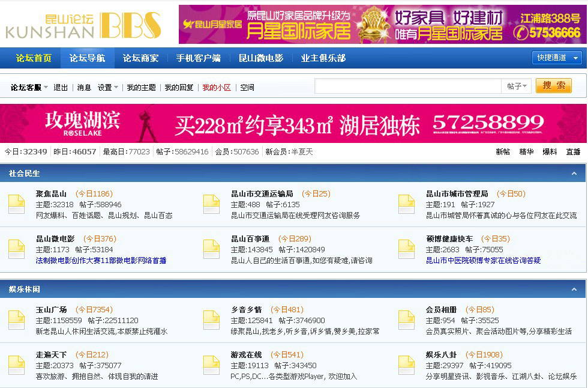Image resolution: width=588 pixels, height=388 pixels.
Task: Click the 月星国际家居 top banner ad
Action: 383,25
